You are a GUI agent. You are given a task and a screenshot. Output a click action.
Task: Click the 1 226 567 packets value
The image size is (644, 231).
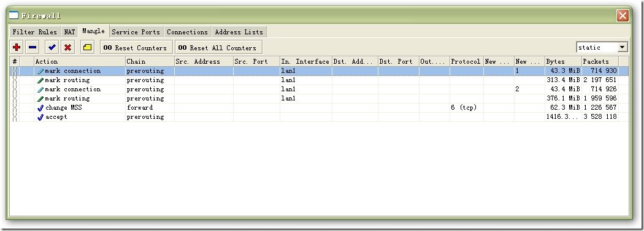(600, 107)
